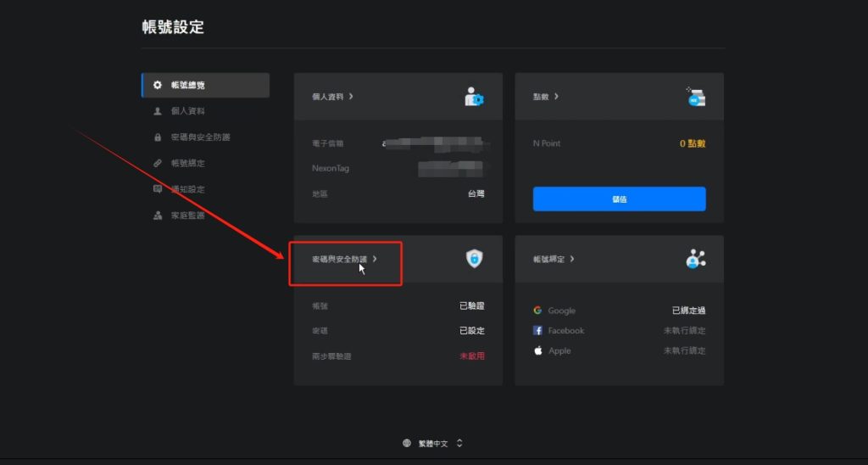Click the gear icon beside 帳號總覽

click(157, 85)
